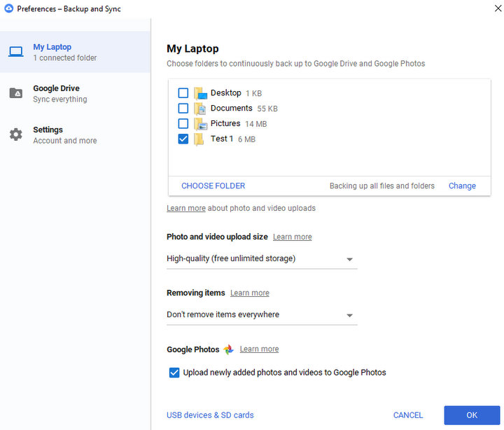Uncheck the Test 1 folder checkbox
Screen dimensions: 504x430
click(x=183, y=139)
